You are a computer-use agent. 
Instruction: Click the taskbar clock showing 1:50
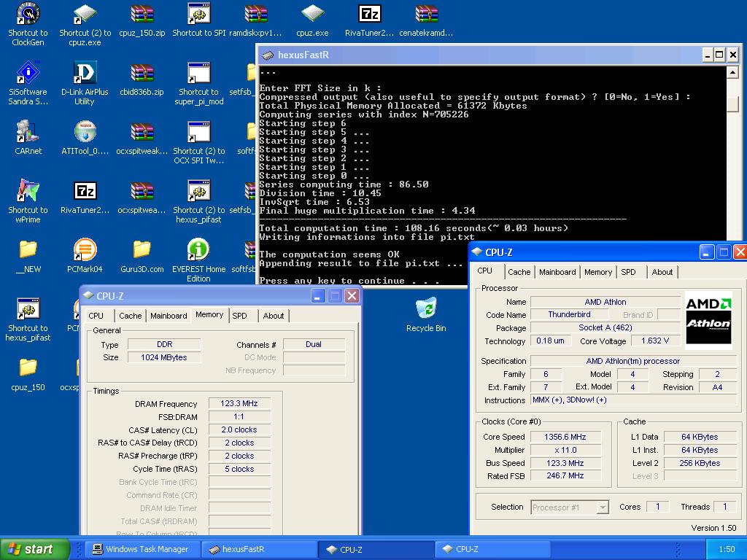[x=727, y=549]
